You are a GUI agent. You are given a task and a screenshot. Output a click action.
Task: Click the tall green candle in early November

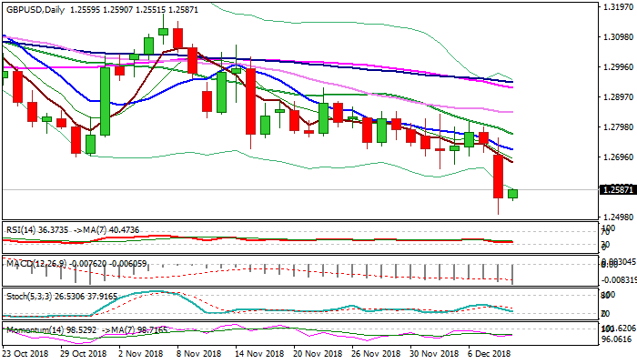[x=105, y=100]
